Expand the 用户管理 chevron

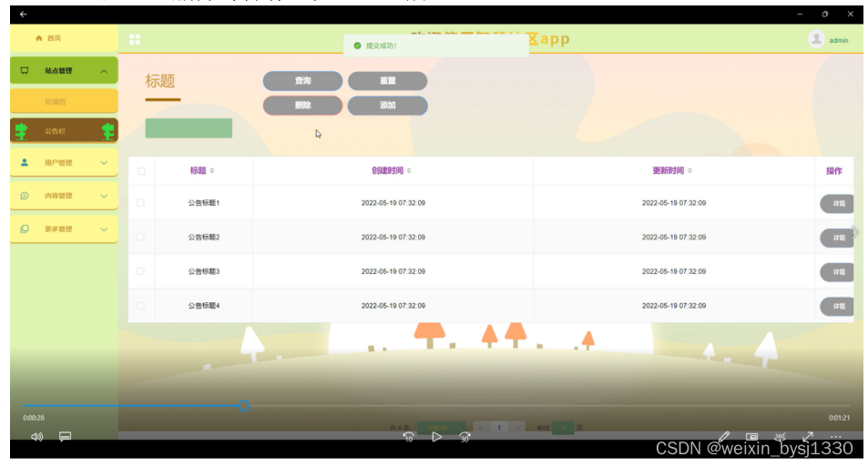(104, 163)
